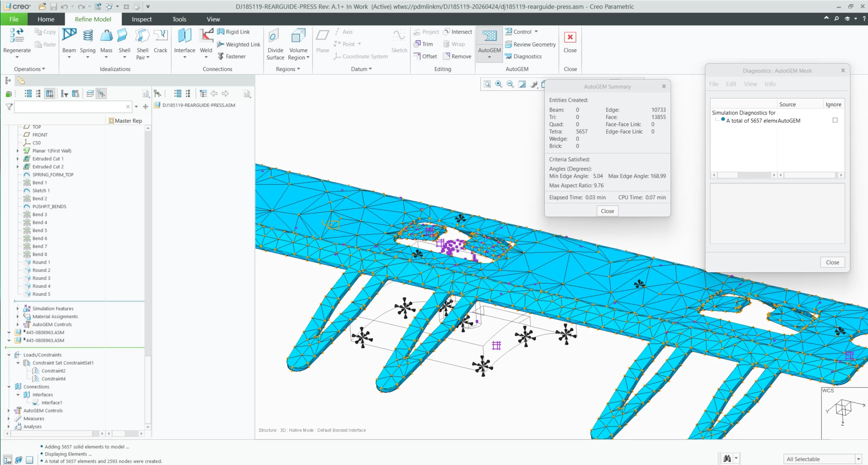
Task: Select the Extruded Cut 2 feature
Action: (48, 167)
